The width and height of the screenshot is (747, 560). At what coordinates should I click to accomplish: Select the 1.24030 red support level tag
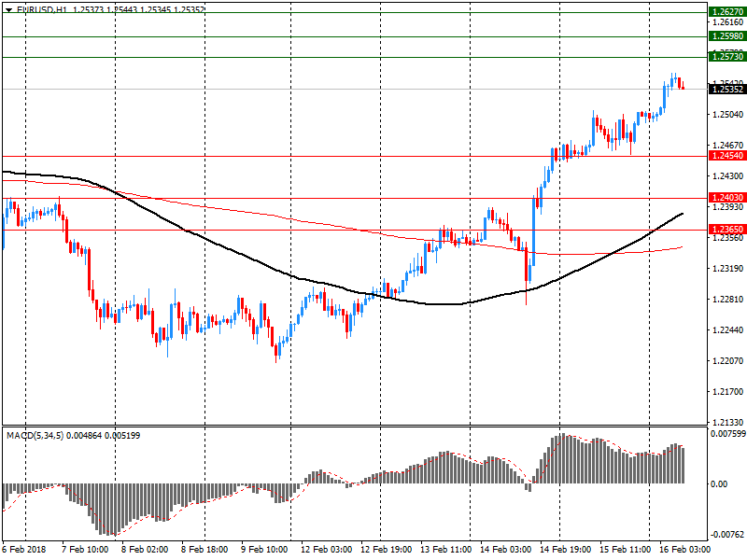tap(726, 198)
